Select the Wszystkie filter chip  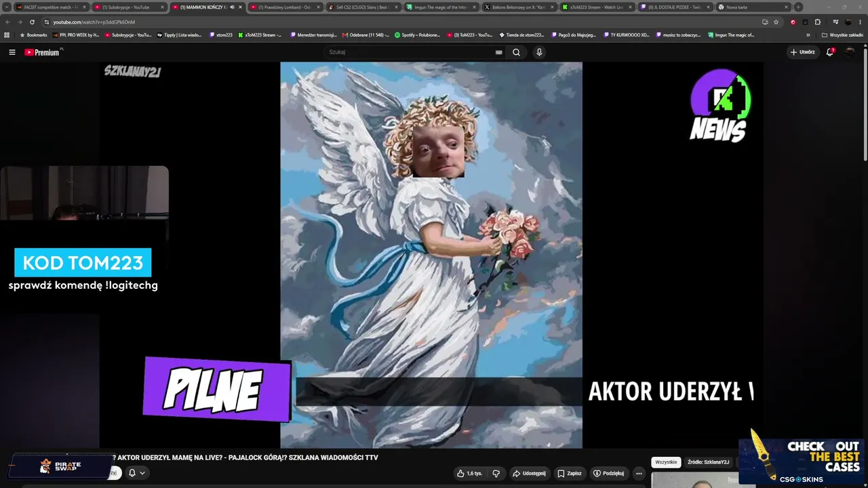coord(666,462)
